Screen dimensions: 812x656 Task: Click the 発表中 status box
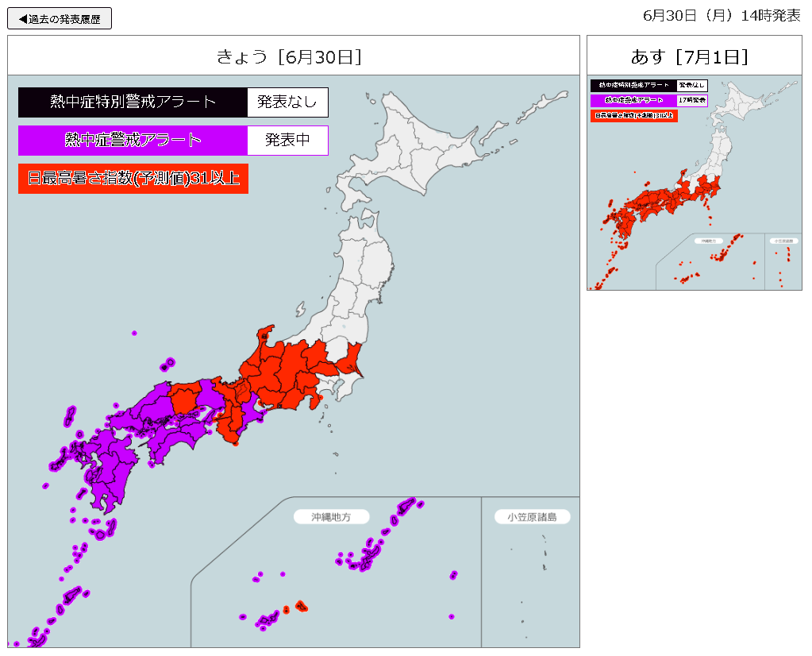pyautogui.click(x=287, y=141)
